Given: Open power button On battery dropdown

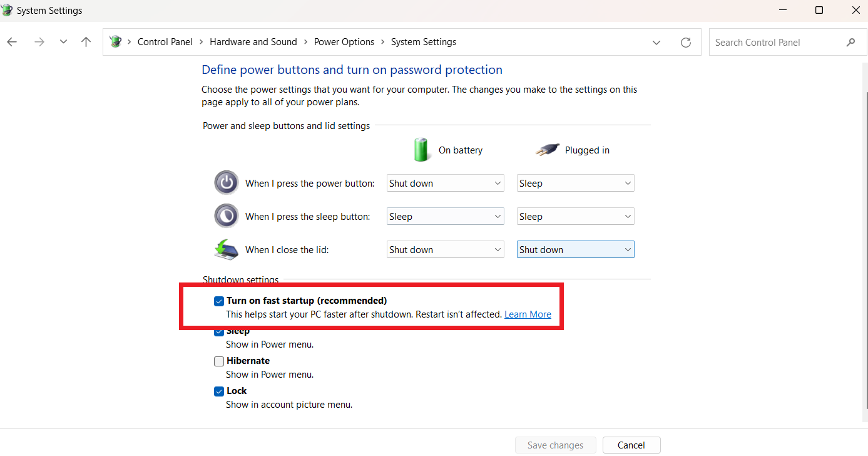Looking at the screenshot, I should [445, 184].
